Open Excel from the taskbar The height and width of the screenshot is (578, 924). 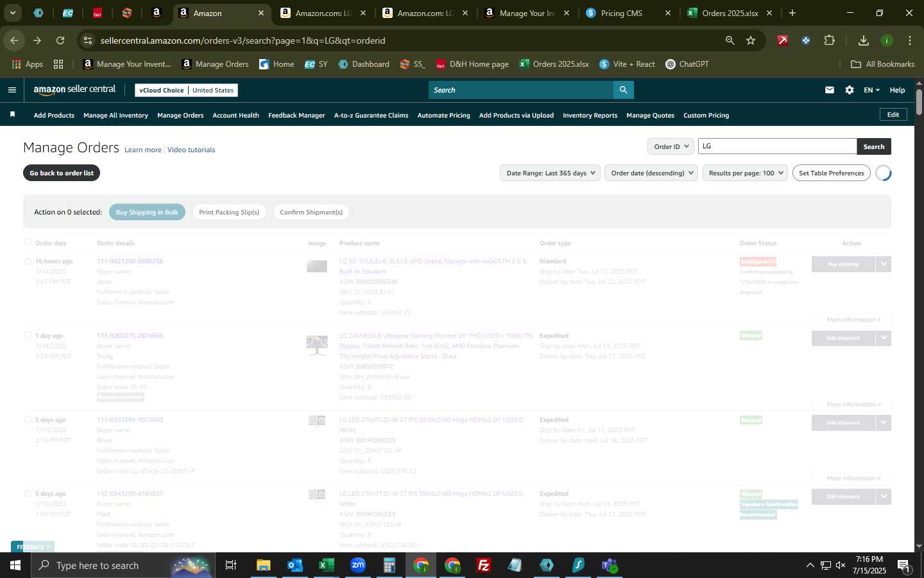327,565
